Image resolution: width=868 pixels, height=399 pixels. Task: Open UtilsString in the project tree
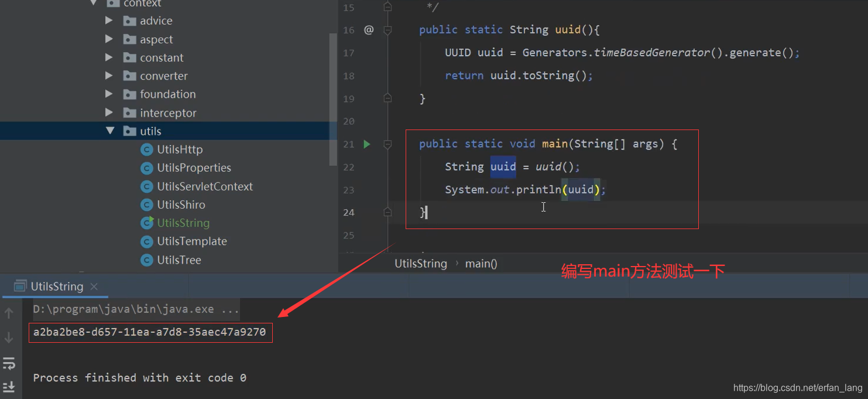183,223
